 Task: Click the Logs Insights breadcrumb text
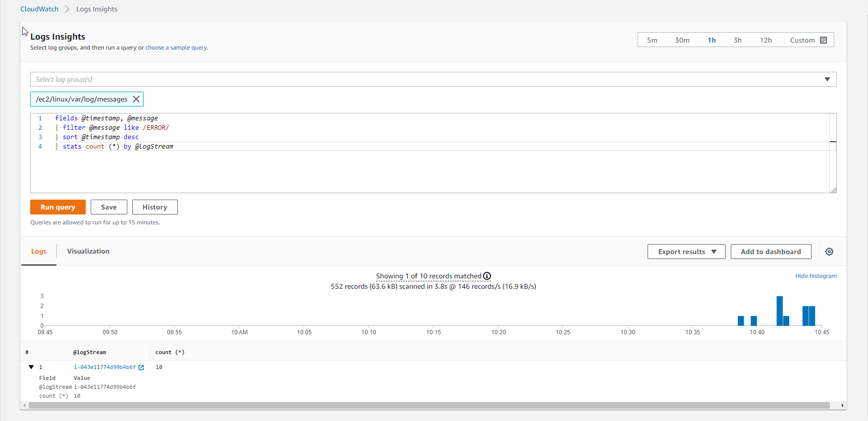pos(97,9)
